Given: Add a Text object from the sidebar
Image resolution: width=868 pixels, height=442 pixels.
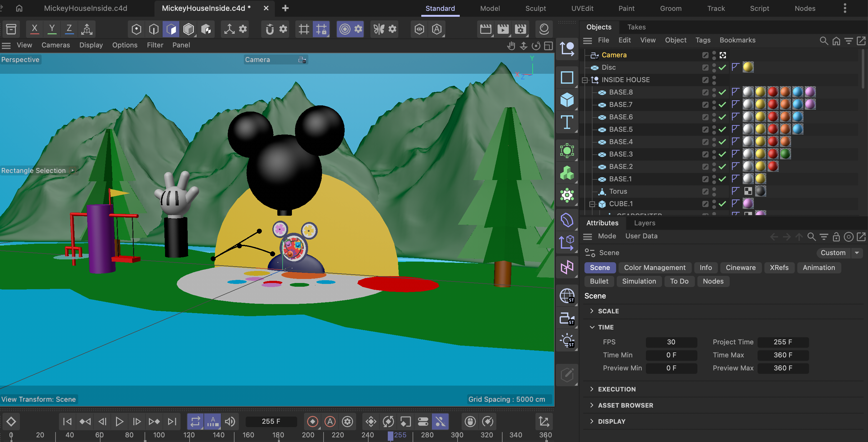Looking at the screenshot, I should (567, 123).
